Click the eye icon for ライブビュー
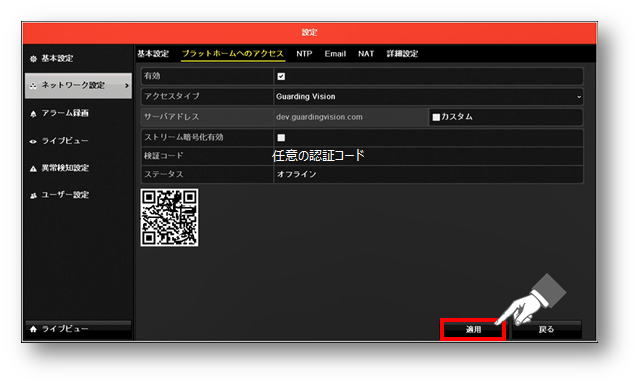The height and width of the screenshot is (385, 640). (33, 141)
